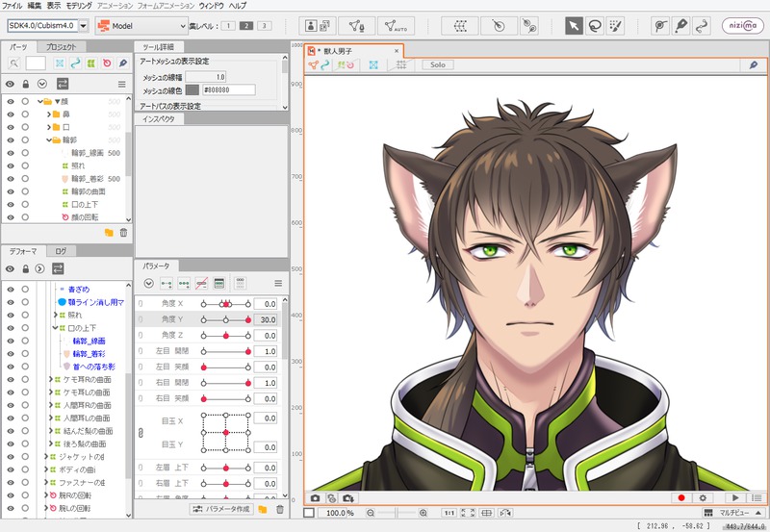The width and height of the screenshot is (770, 532).
Task: Click the 角度 Y parameter slider
Action: [226, 319]
